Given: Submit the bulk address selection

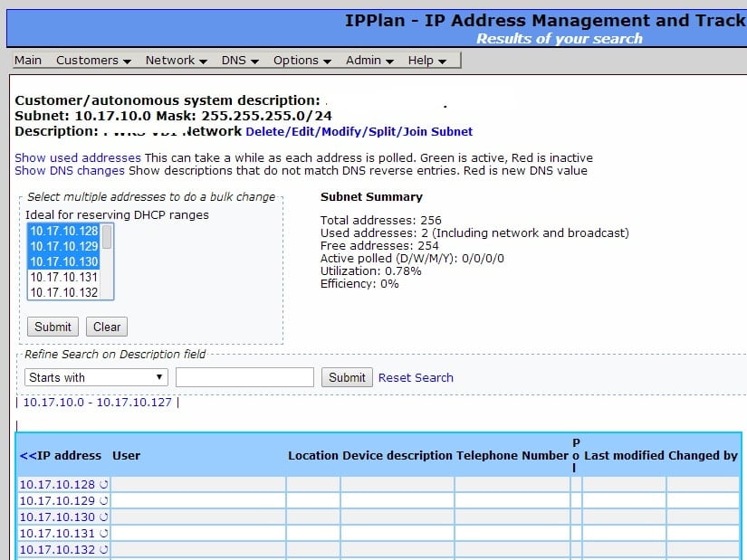Looking at the screenshot, I should click(x=53, y=327).
